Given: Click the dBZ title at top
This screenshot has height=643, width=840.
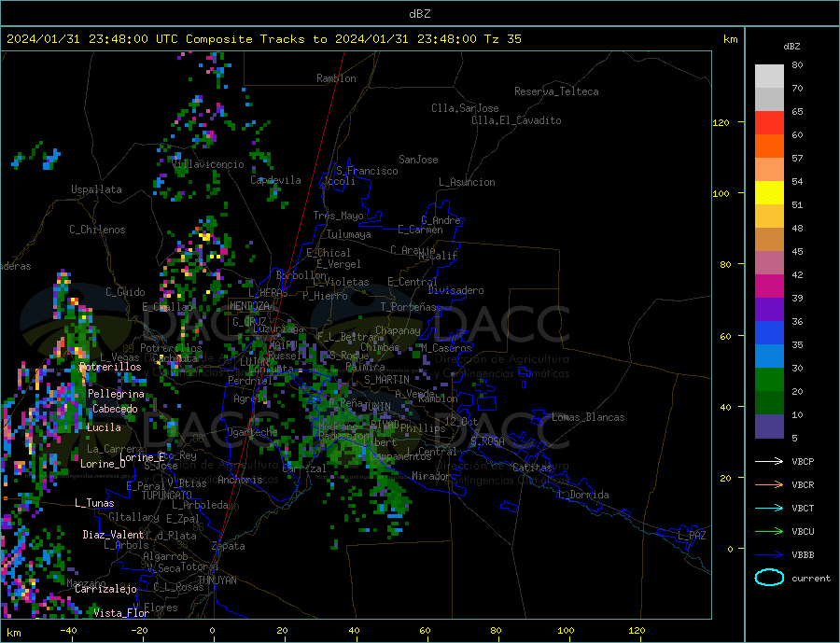Looking at the screenshot, I should (419, 14).
